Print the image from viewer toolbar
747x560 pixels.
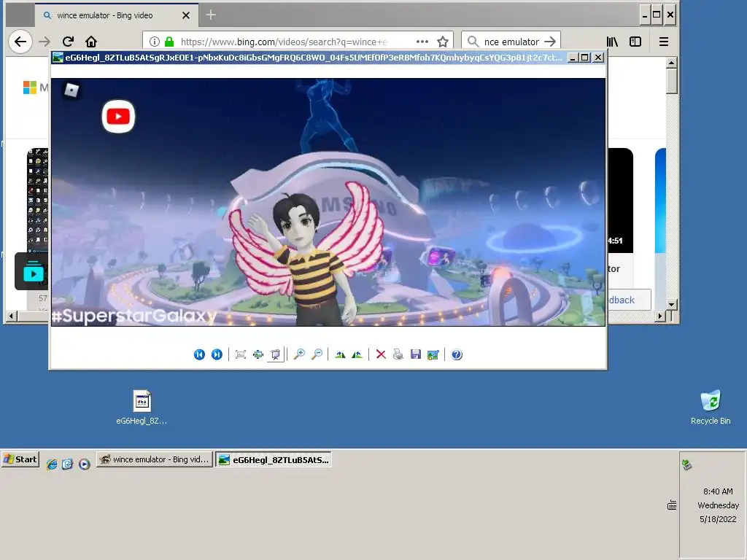398,354
